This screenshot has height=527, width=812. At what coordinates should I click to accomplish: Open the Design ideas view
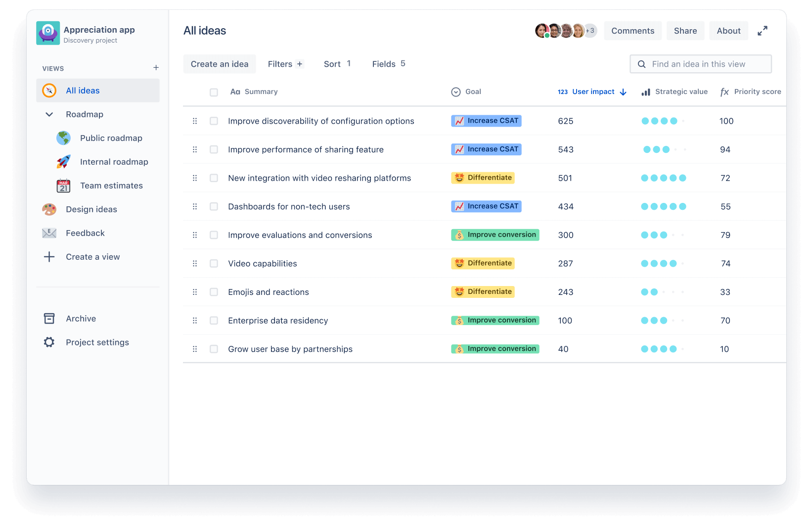click(91, 209)
